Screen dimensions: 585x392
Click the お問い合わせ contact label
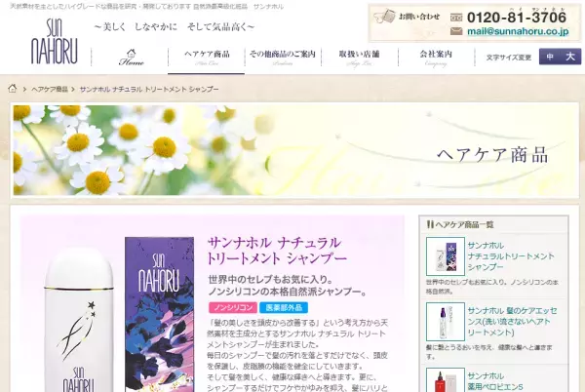click(419, 17)
